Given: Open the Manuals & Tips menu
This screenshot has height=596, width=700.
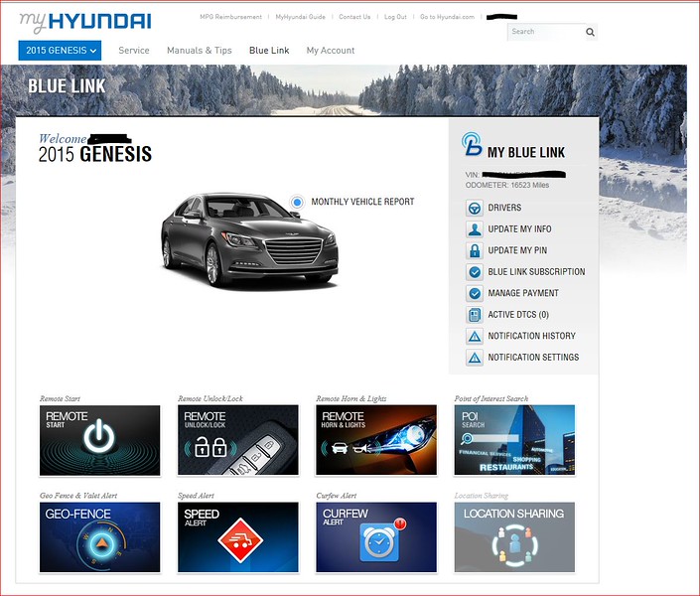Looking at the screenshot, I should (x=200, y=51).
